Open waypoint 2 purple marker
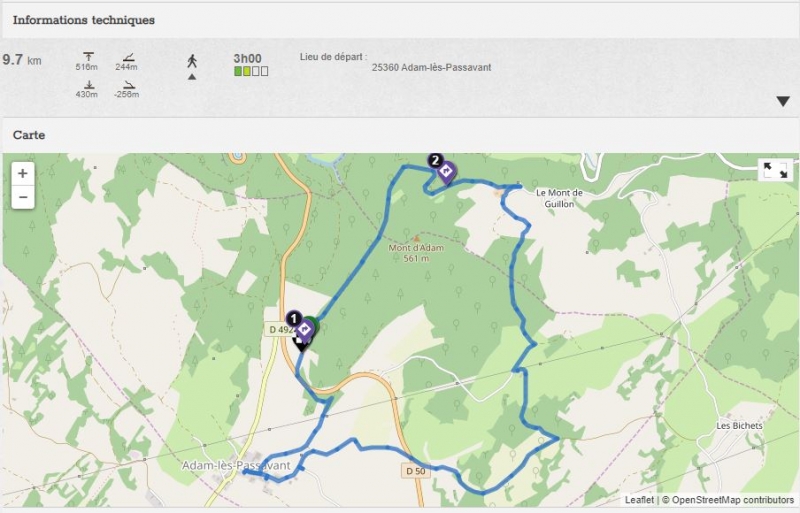This screenshot has width=800, height=513. click(446, 173)
